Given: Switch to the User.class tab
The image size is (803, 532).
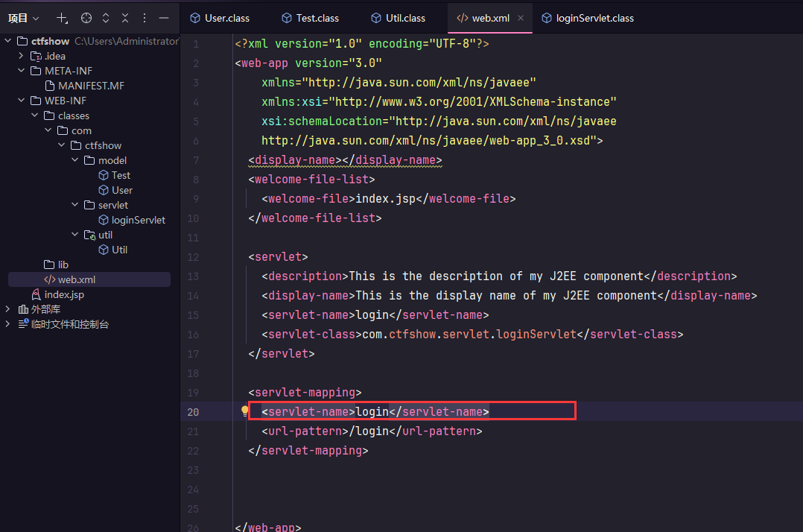Looking at the screenshot, I should click(x=220, y=18).
